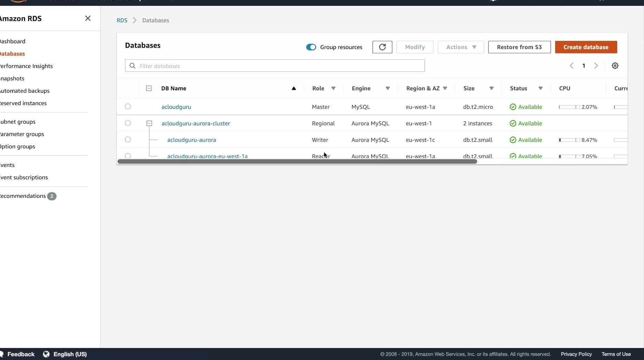Go to next page of databases
Screen dimensions: 644x360
coord(596,66)
